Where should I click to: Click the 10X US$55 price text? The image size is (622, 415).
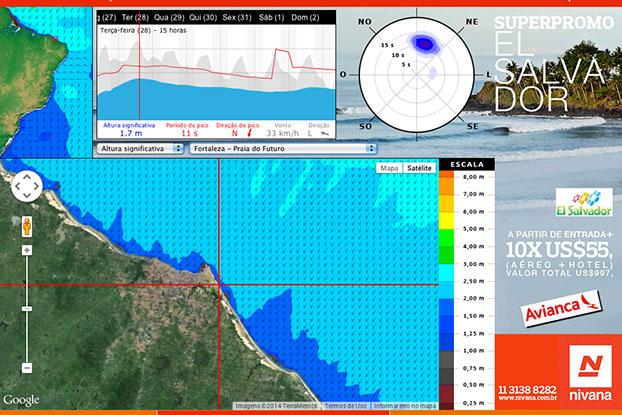(x=559, y=250)
